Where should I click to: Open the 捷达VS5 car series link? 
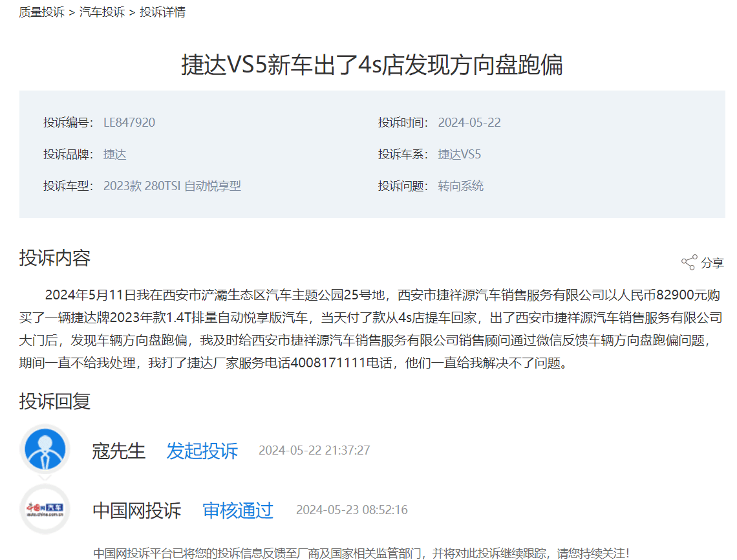[459, 154]
